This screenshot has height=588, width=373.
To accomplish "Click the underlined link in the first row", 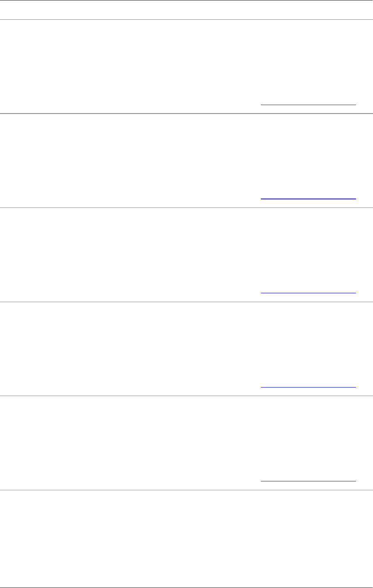I will [308, 104].
